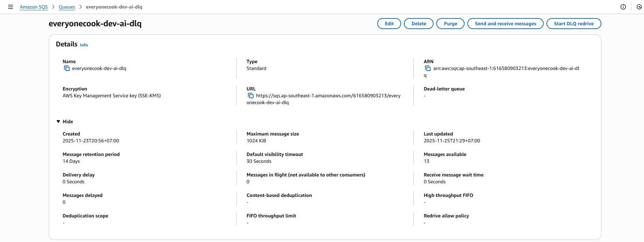Screen dimensions: 644x242
Task: Collapse the Hide details section
Action: (x=65, y=122)
